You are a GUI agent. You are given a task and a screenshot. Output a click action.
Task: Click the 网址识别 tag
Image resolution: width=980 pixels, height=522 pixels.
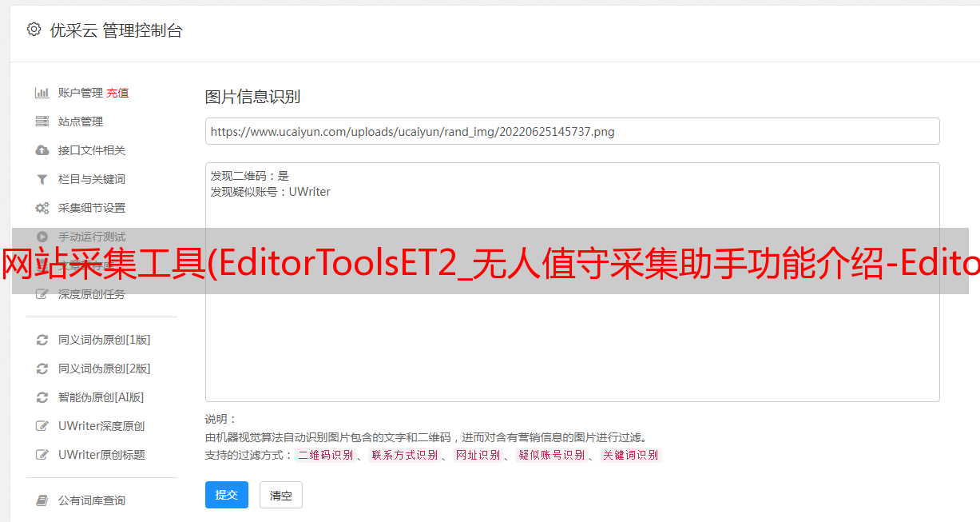(x=478, y=455)
